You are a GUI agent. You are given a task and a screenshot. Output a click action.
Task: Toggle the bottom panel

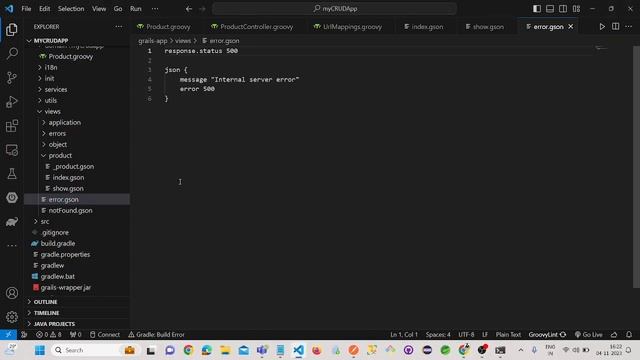click(x=550, y=9)
